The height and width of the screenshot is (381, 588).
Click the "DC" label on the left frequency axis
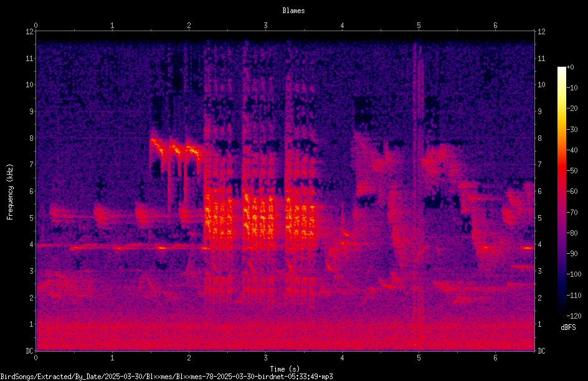pyautogui.click(x=29, y=351)
